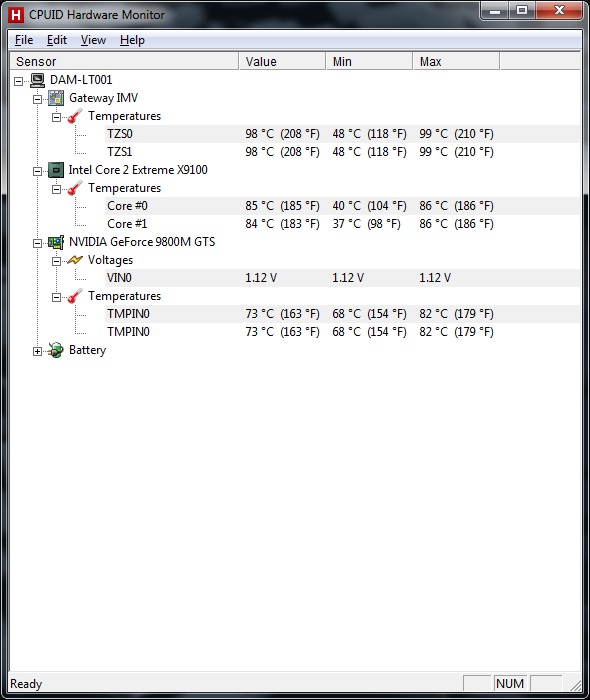Click the DAM-LT001 computer icon

[x=37, y=80]
